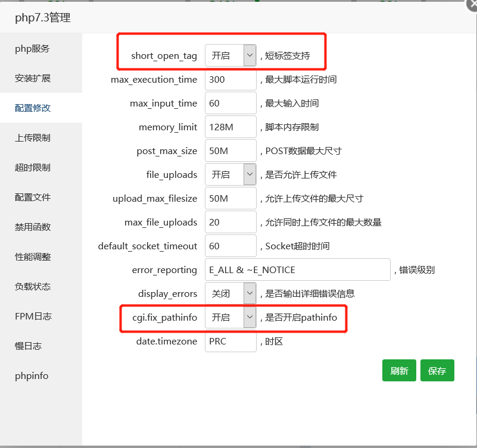Click the 保存 save button
The height and width of the screenshot is (448, 477).
pyautogui.click(x=437, y=371)
